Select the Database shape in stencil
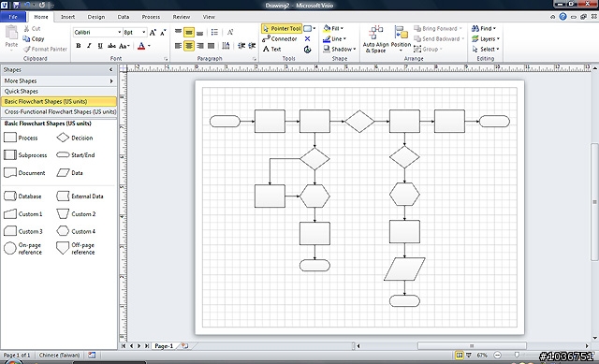599x364 pixels. (22, 197)
